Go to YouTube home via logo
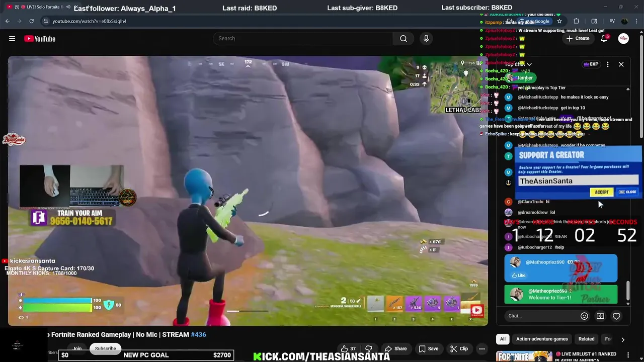 click(40, 39)
